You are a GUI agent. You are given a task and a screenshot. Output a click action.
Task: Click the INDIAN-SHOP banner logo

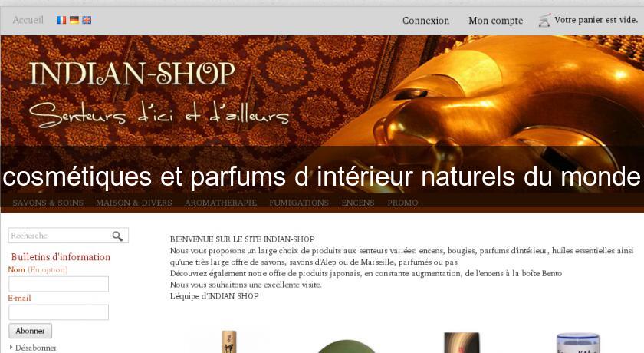(132, 74)
